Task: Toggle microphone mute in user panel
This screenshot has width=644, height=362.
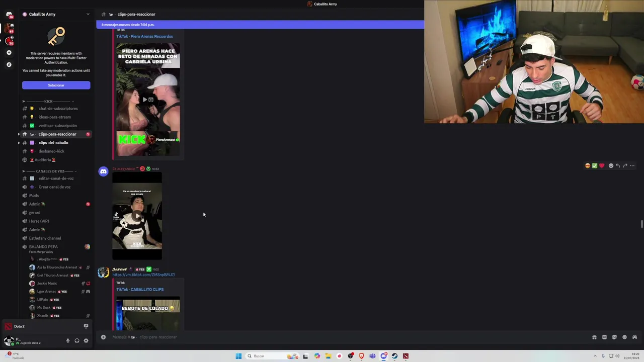Action: 68,341
